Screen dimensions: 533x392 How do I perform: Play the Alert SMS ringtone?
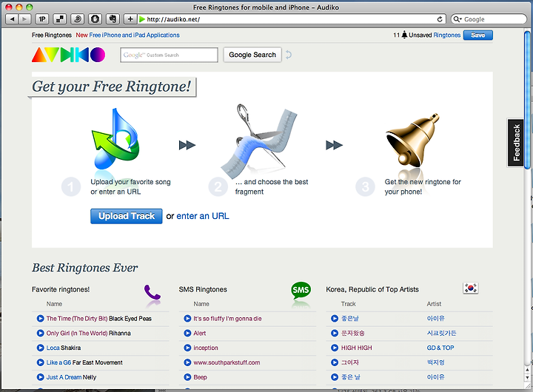(187, 333)
